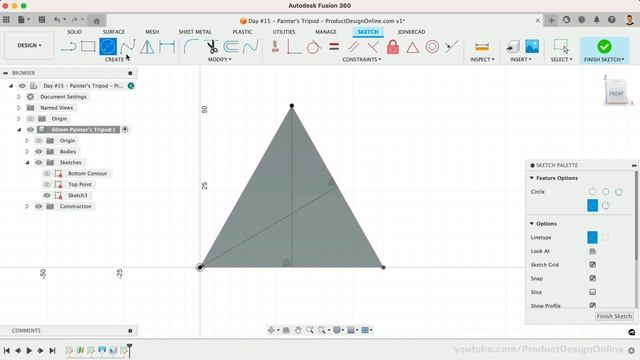This screenshot has width=640, height=360.
Task: Select the Line tool in Create
Action: [69, 47]
